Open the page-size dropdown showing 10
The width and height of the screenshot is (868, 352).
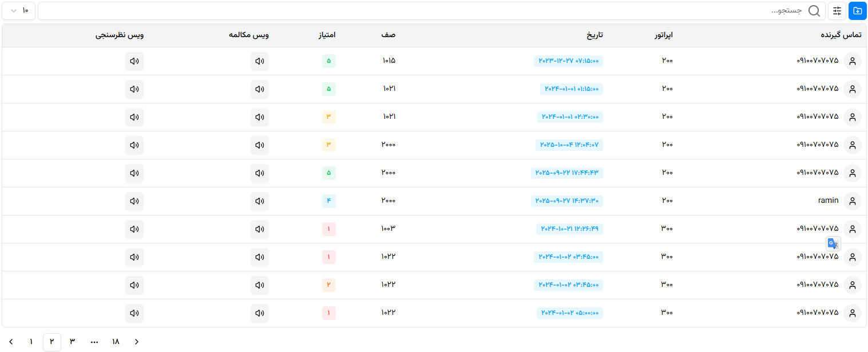[x=19, y=11]
